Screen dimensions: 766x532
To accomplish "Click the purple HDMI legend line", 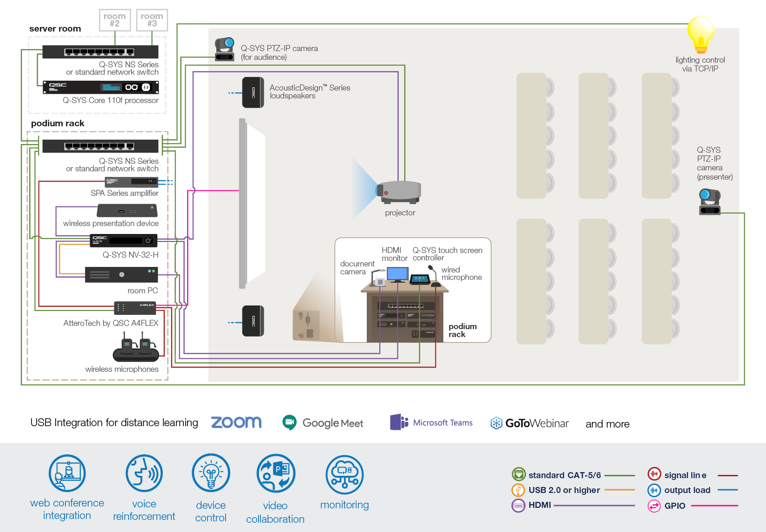I will (x=594, y=505).
